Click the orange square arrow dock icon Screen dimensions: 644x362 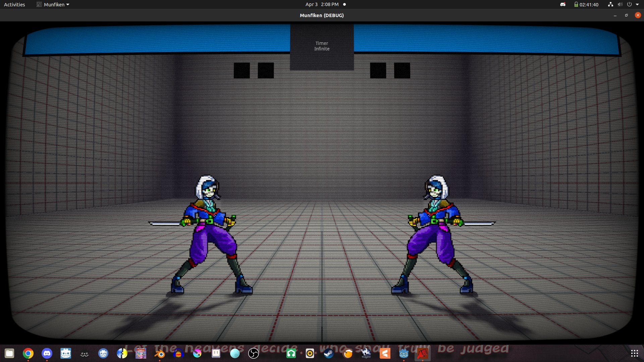385,353
